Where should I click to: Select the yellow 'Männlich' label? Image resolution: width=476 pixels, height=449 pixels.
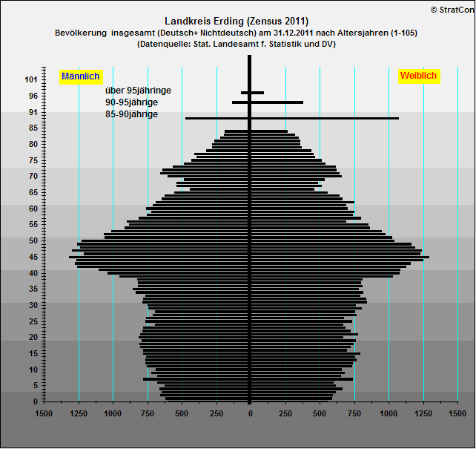click(81, 76)
